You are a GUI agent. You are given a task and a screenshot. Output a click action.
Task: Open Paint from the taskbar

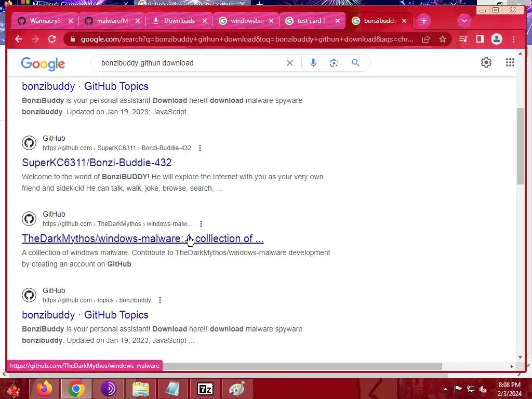coord(237,389)
